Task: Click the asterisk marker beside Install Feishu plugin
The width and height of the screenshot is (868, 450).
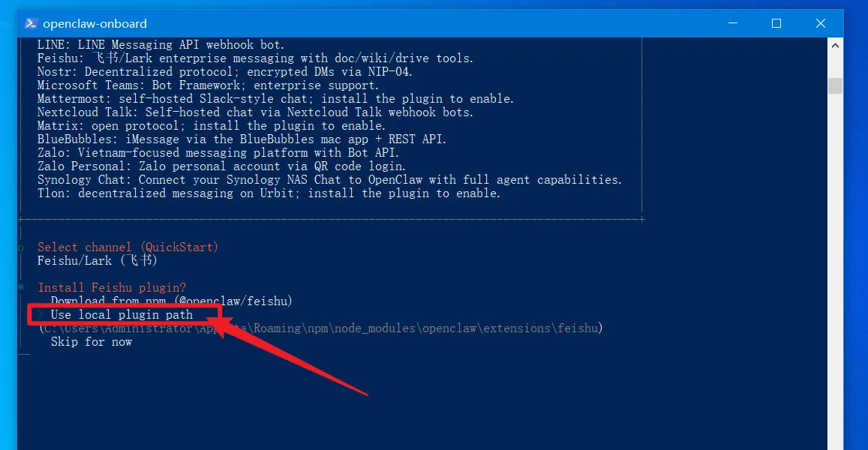Action: pyautogui.click(x=21, y=287)
